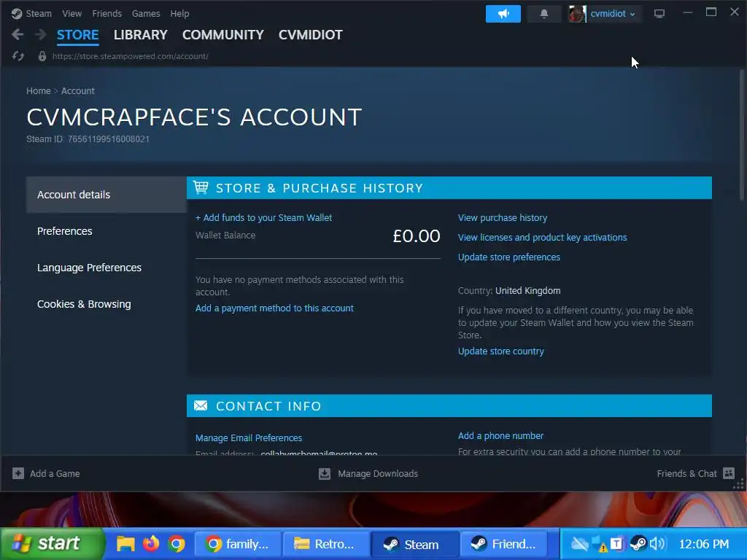Open the Manage Downloads label
747x560 pixels.
click(378, 474)
